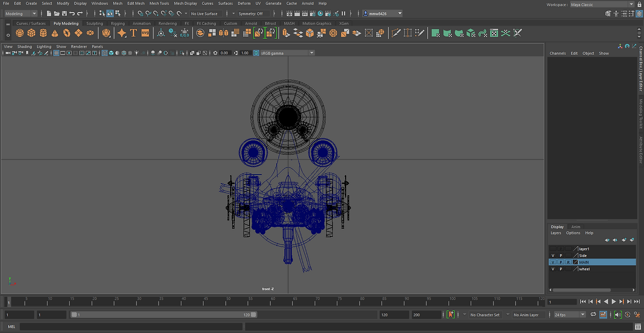The width and height of the screenshot is (644, 333).
Task: Switch to the Anim tab in the layer editor
Action: pos(576,226)
